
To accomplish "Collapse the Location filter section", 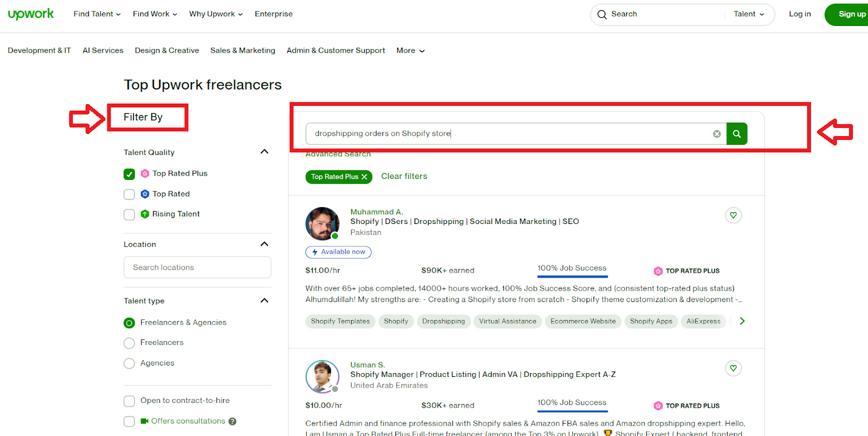I will click(264, 244).
